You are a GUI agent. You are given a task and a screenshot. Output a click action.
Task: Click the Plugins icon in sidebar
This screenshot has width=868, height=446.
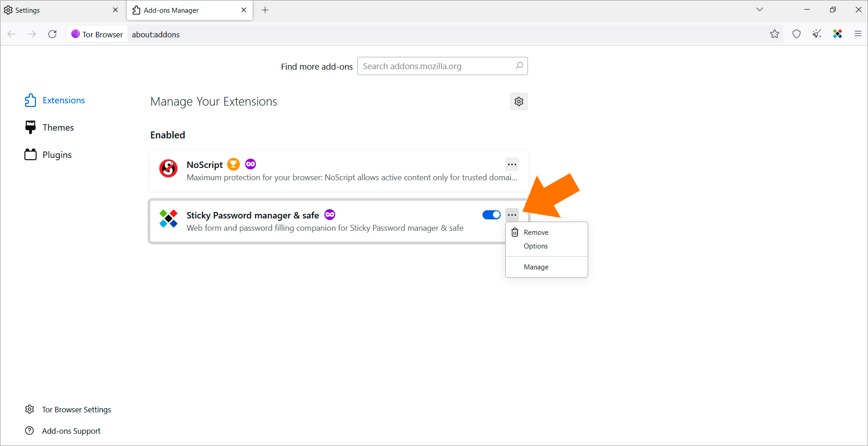point(30,155)
